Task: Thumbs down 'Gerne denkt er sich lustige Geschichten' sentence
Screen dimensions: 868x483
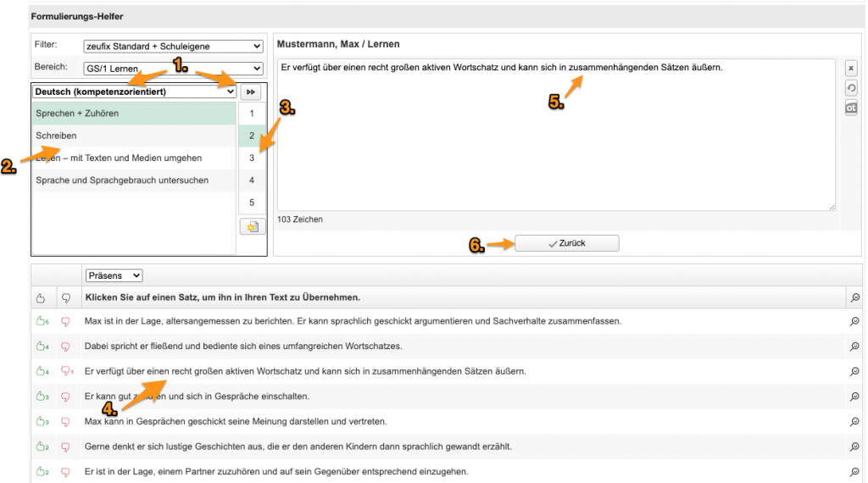Action: 65,447
